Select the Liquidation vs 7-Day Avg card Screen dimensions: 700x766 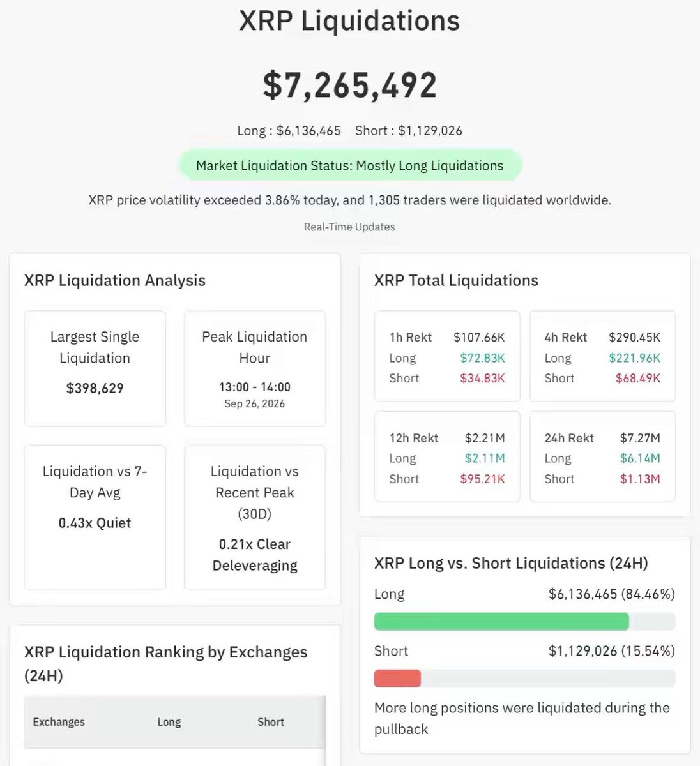pyautogui.click(x=95, y=518)
